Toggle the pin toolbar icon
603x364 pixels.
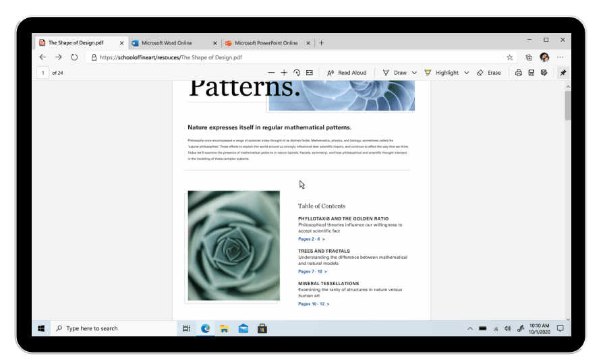563,73
